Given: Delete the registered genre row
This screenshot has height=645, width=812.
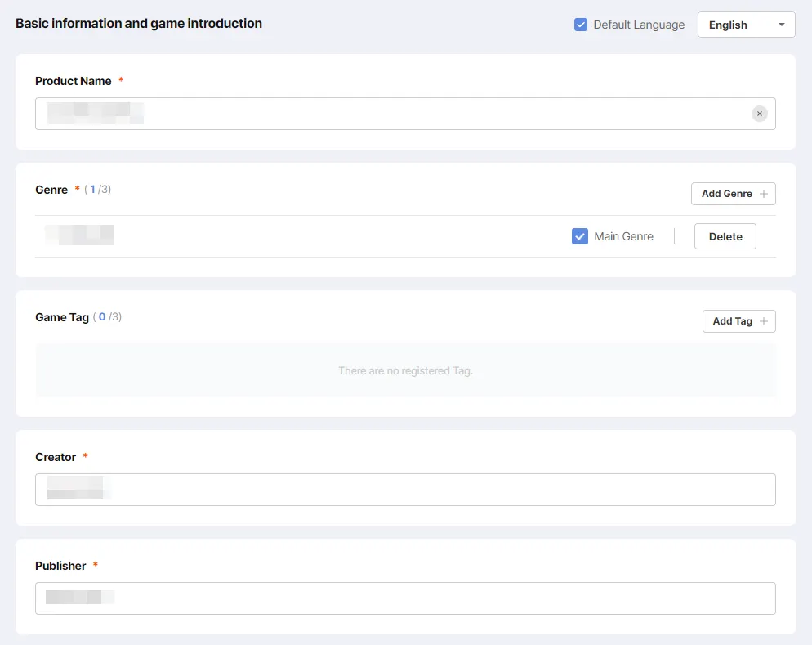Looking at the screenshot, I should 725,236.
